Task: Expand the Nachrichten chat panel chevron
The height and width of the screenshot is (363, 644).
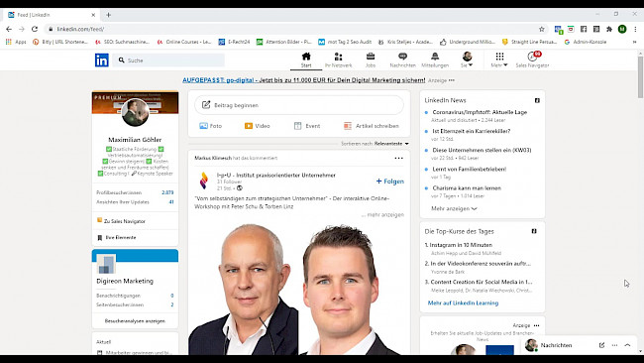Action: [627, 345]
